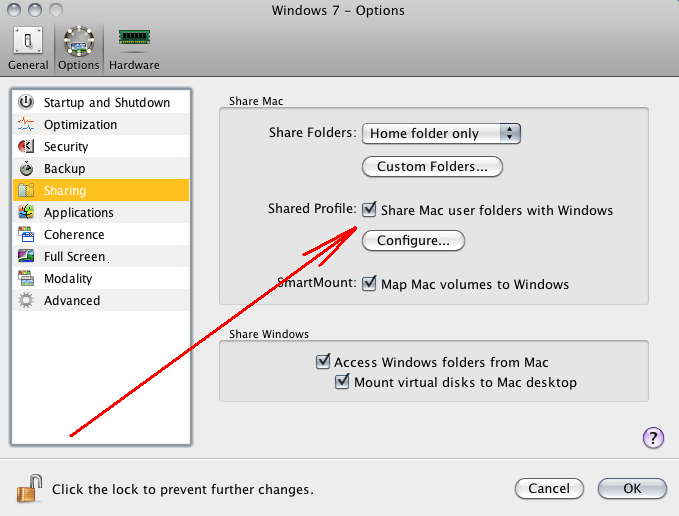The height and width of the screenshot is (516, 679).
Task: Click the padlock icon to lock changes
Action: 29,488
